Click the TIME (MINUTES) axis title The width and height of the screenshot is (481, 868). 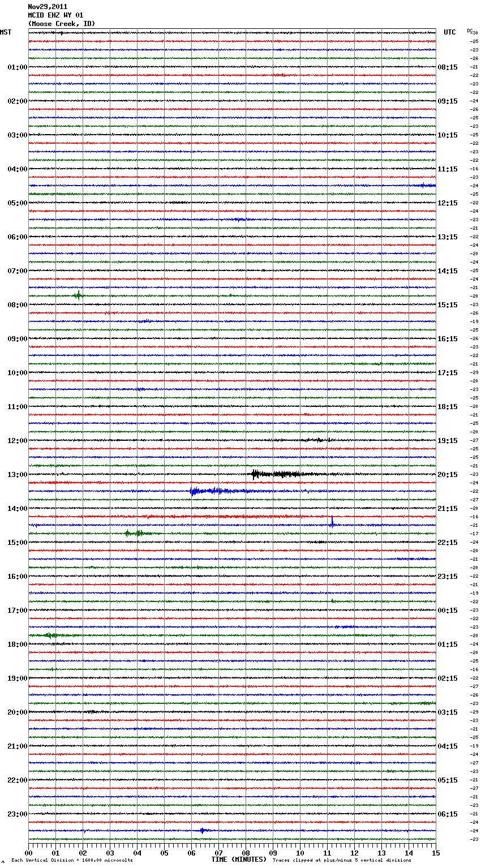(x=239, y=860)
